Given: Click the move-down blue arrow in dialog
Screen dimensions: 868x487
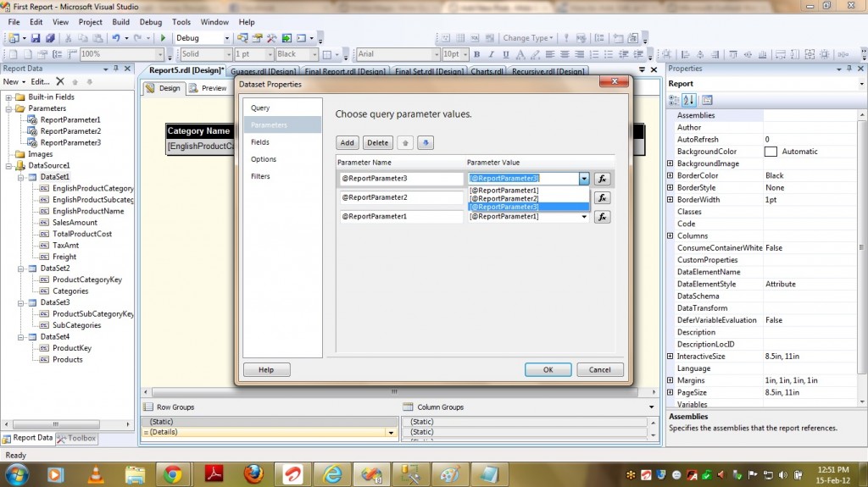Looking at the screenshot, I should [x=426, y=143].
